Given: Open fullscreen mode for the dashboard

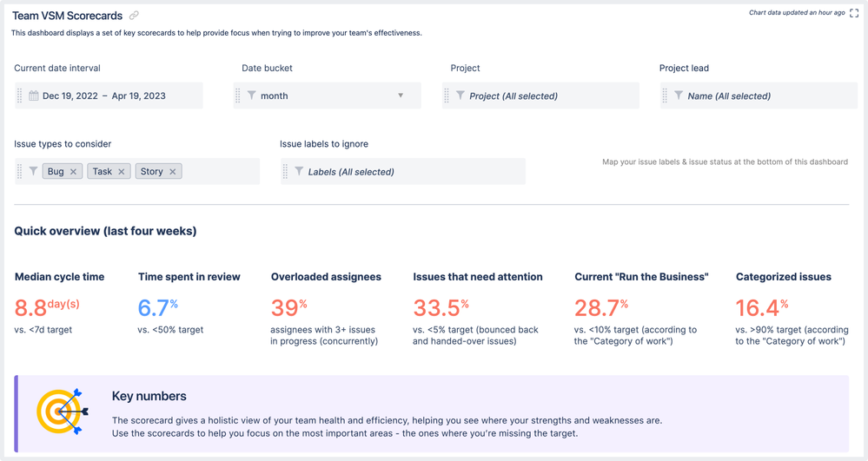Looking at the screenshot, I should tap(854, 13).
